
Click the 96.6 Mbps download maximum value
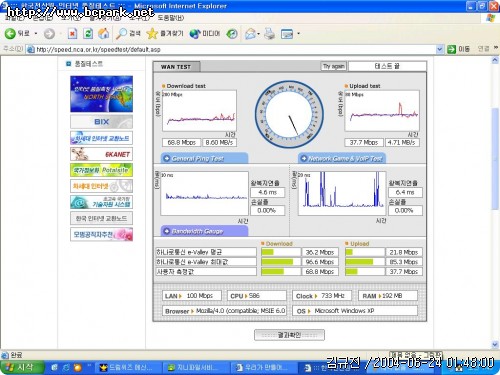click(320, 262)
